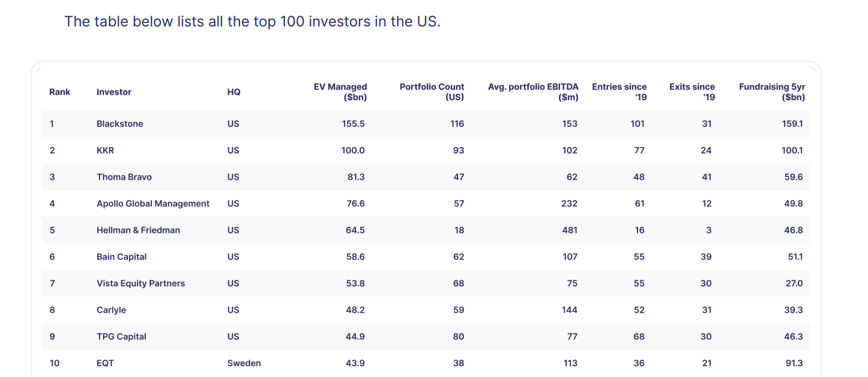Open the KKR investor entry

105,150
